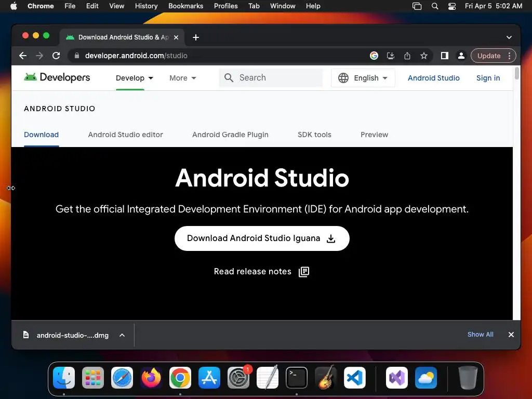This screenshot has height=399, width=532.
Task: Open the Chrome side panel icon
Action: [x=445, y=56]
